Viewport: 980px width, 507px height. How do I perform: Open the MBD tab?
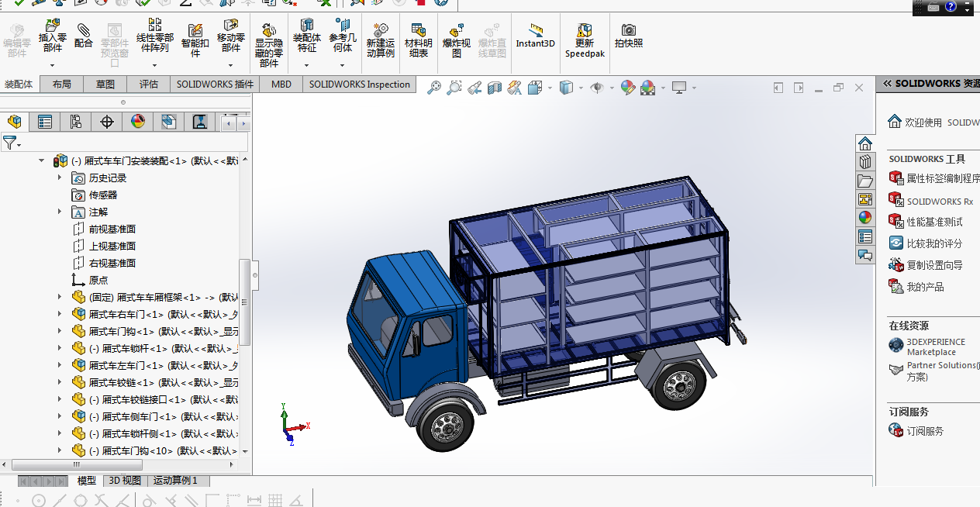[x=281, y=84]
